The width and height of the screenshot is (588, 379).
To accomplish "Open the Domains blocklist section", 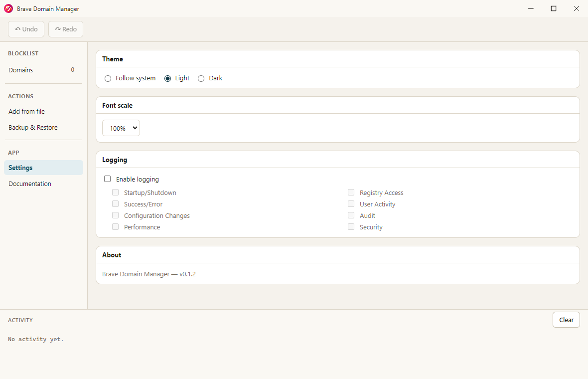I will [x=43, y=70].
